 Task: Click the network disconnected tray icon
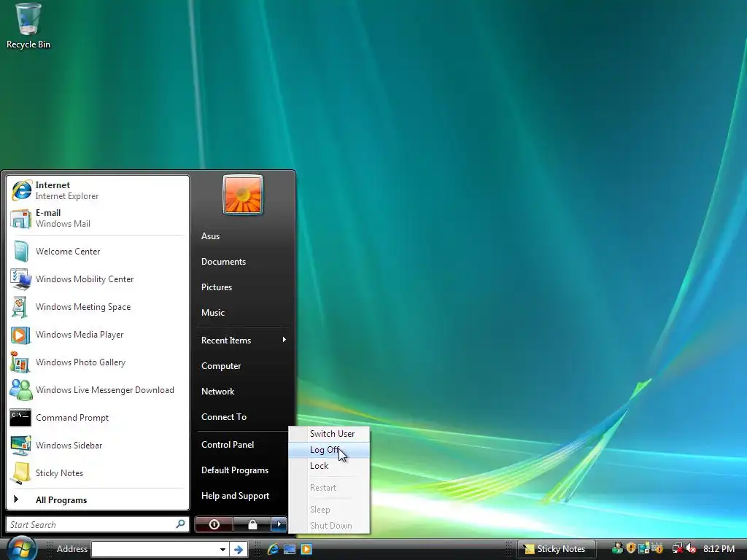[677, 548]
